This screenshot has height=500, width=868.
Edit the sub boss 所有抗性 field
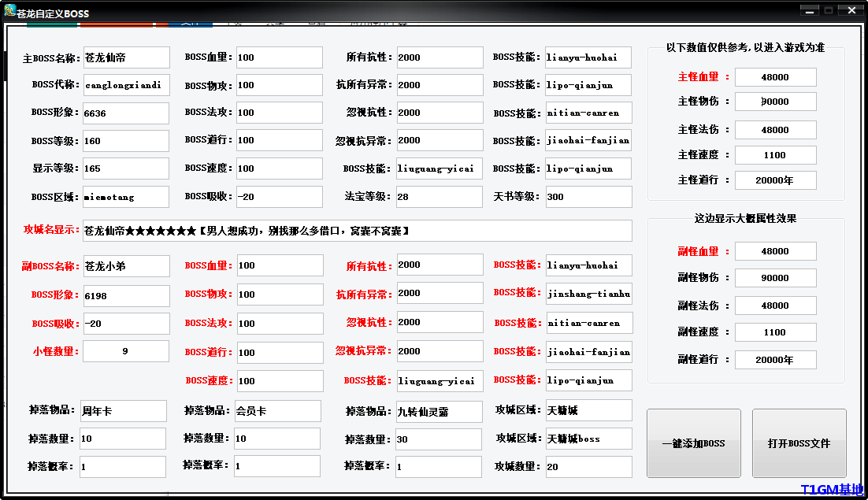(x=440, y=265)
